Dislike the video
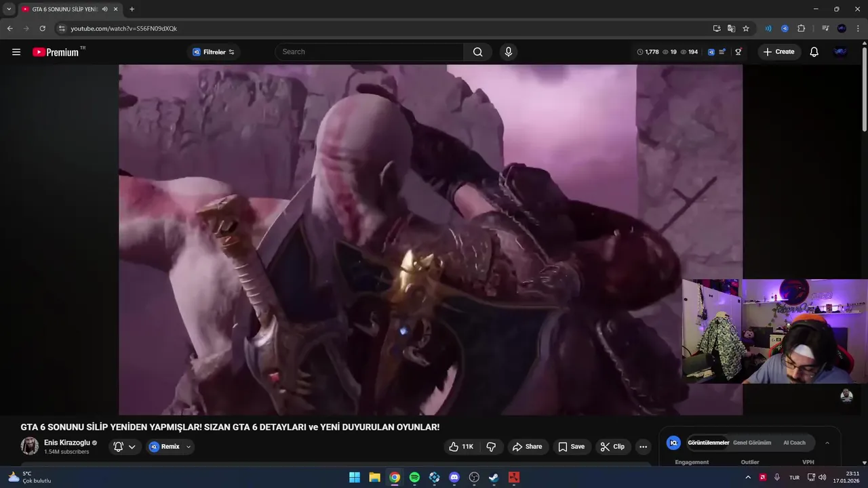The image size is (868, 488). coord(491,447)
